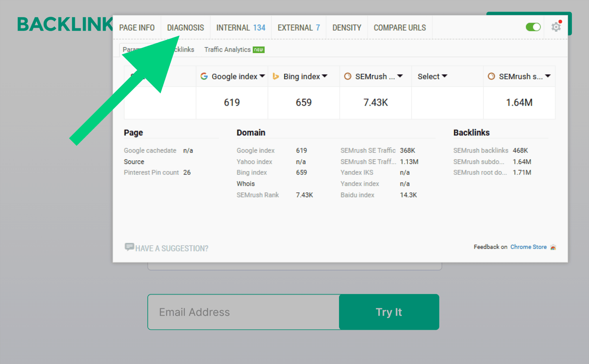
Task: Expand the Bing index dropdown arrow
Action: coord(325,76)
